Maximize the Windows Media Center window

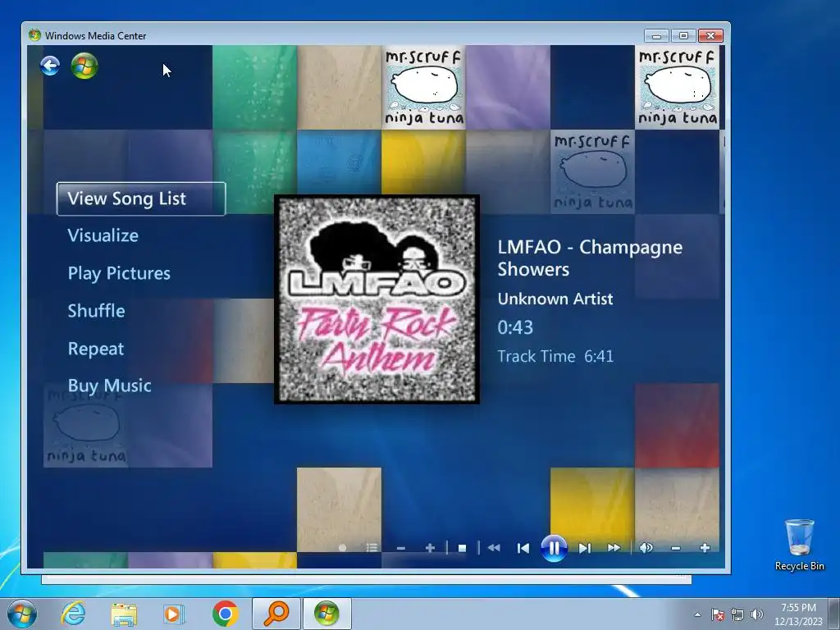pos(683,36)
